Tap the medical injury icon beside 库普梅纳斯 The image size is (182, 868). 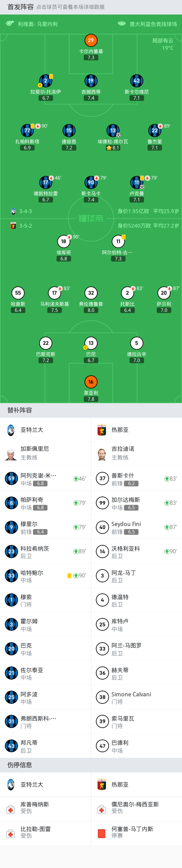(11, 809)
